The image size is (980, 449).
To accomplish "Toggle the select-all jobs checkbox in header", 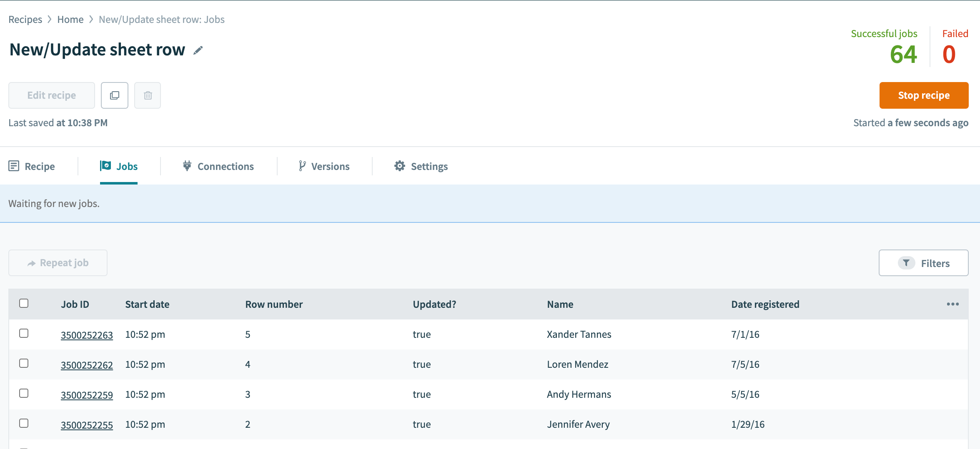I will coord(24,303).
